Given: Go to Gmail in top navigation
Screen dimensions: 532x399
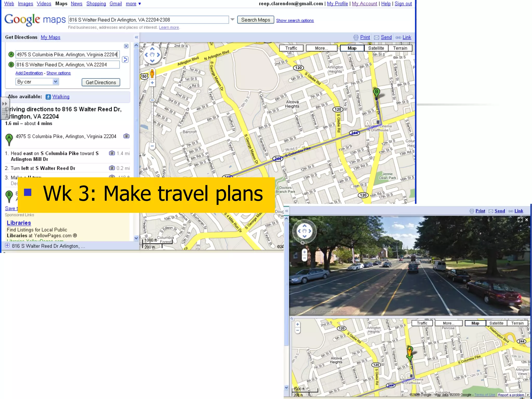Looking at the screenshot, I should tap(116, 4).
